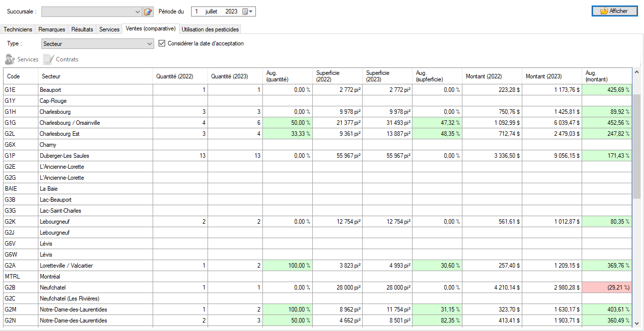Switch to the Techniciens tab
The image size is (644, 331).
(18, 29)
